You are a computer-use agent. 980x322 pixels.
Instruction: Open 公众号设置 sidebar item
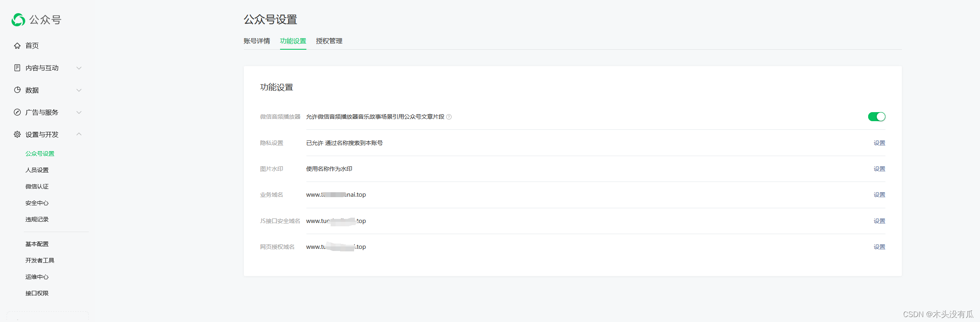click(x=40, y=154)
